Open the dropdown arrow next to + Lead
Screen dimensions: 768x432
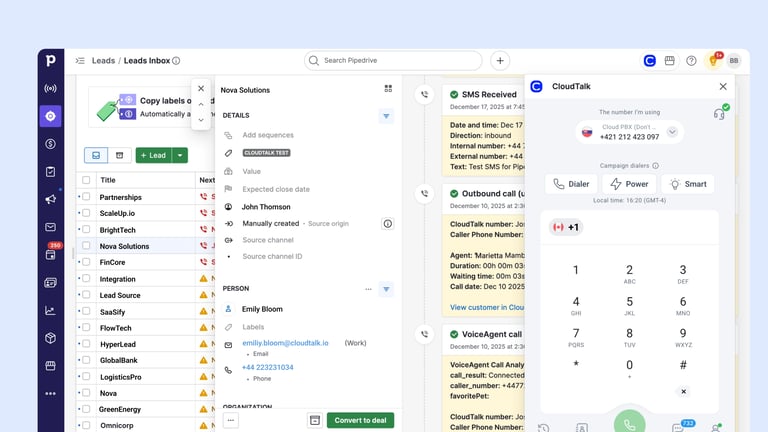[x=180, y=155]
